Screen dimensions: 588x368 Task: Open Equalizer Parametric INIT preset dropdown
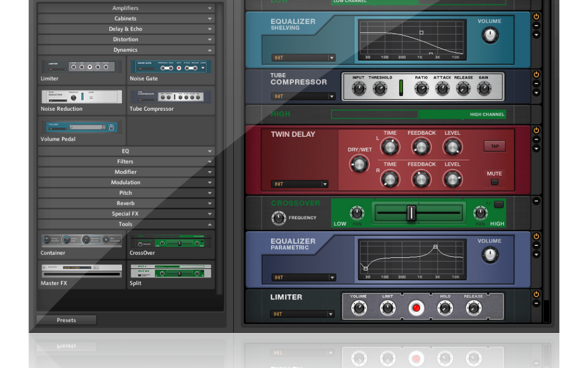pyautogui.click(x=303, y=277)
